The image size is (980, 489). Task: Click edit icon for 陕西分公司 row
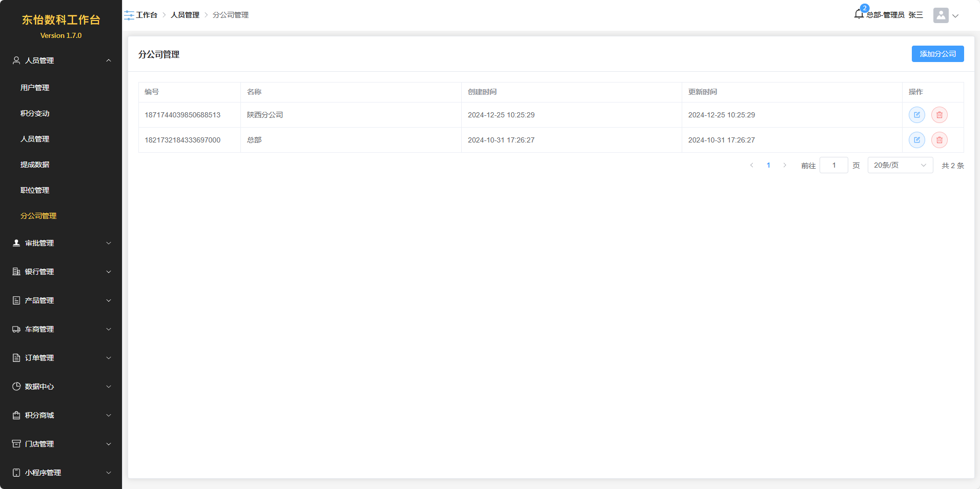point(916,115)
